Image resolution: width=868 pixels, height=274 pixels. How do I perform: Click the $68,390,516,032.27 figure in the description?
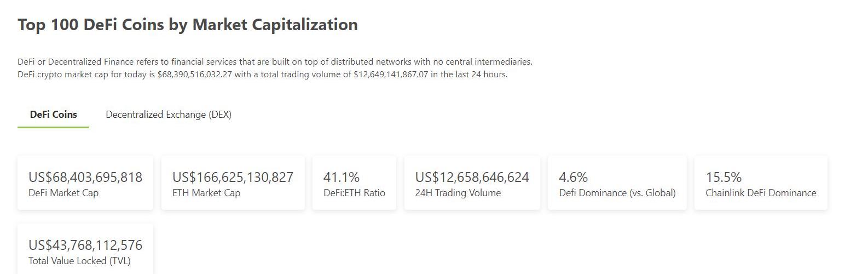[x=194, y=75]
